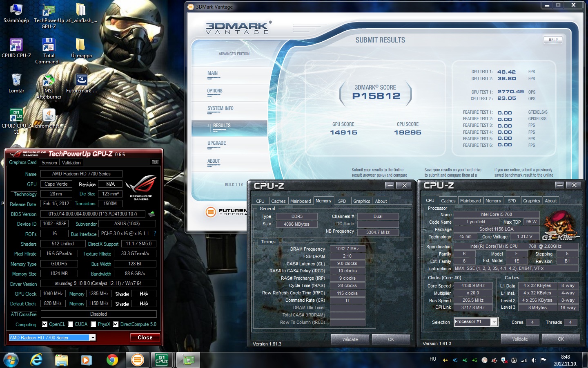Open the Új mappa folder

[81, 48]
